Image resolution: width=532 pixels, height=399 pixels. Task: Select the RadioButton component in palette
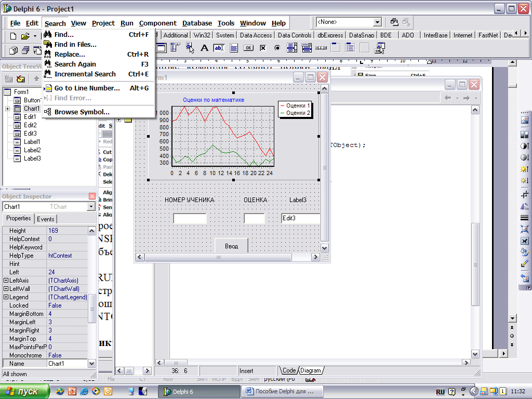tap(277, 48)
